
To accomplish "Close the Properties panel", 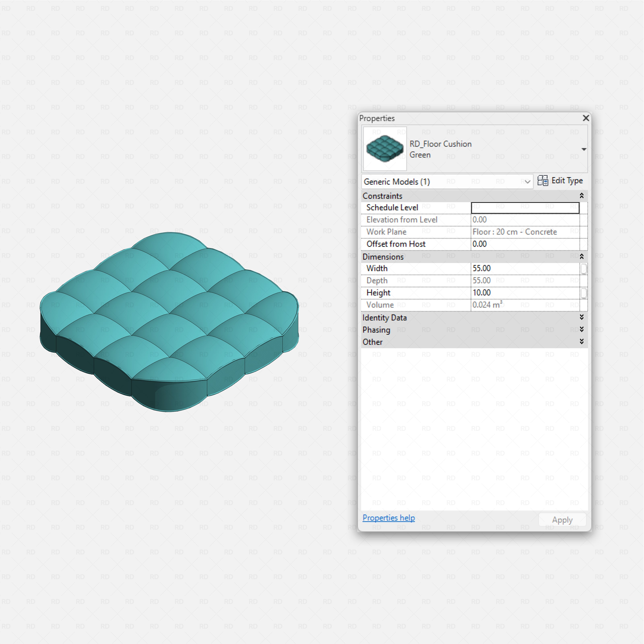I will (x=586, y=118).
